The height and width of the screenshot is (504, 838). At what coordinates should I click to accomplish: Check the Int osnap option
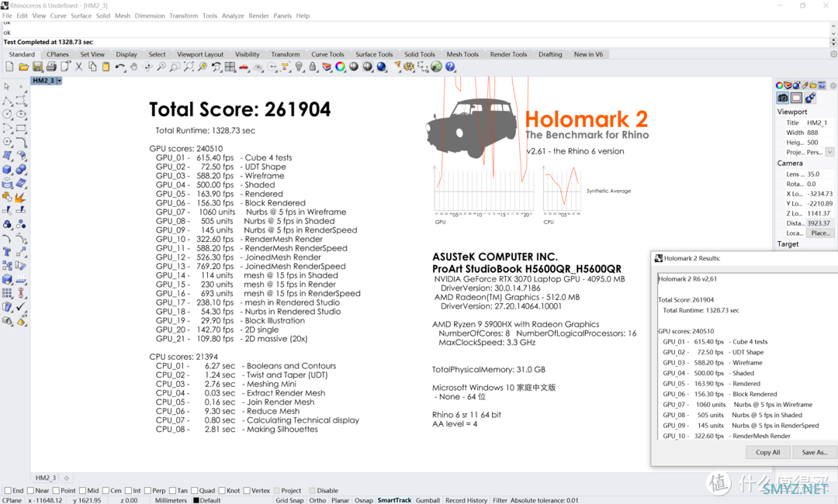point(128,491)
